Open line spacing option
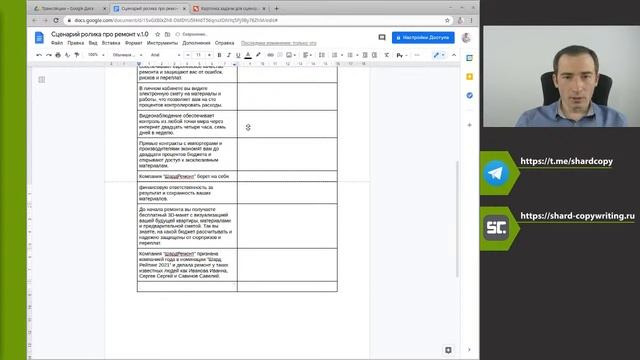The height and width of the screenshot is (360, 640). click(322, 55)
